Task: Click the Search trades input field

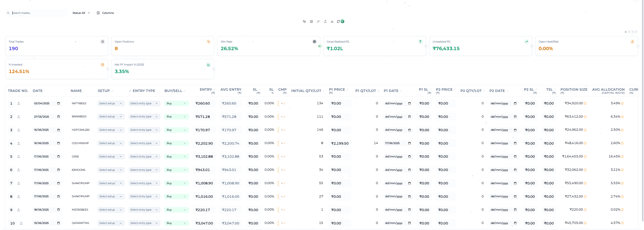Action: click(37, 13)
